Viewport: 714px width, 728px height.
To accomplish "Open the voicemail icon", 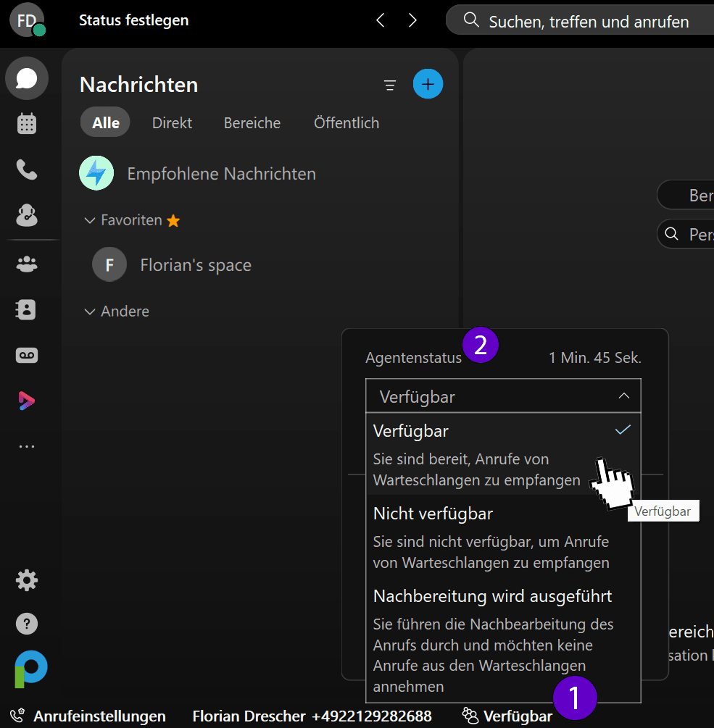I will tap(27, 355).
